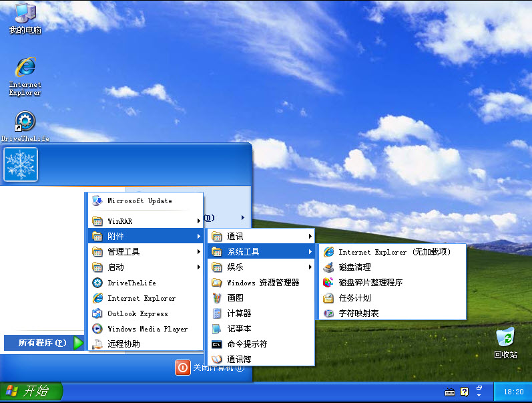The image size is (532, 403).
Task: Click the WinRAR folder icon
Action: tap(97, 221)
